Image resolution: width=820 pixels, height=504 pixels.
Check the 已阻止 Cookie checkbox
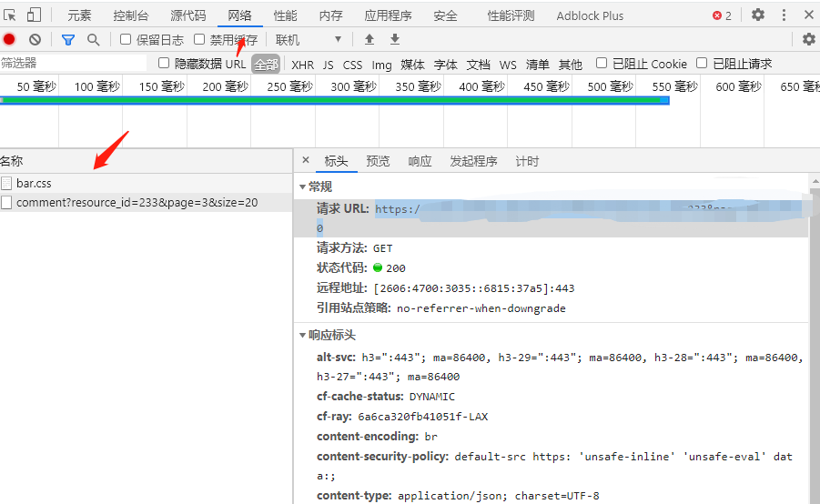point(602,64)
